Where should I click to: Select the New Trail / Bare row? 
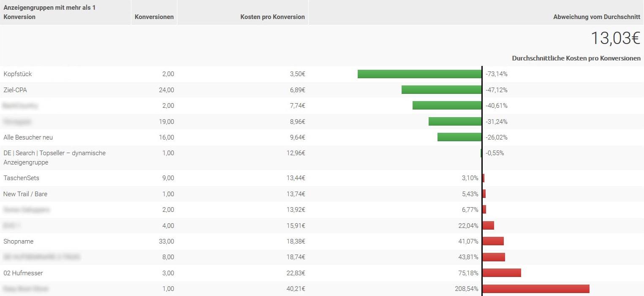pos(25,194)
